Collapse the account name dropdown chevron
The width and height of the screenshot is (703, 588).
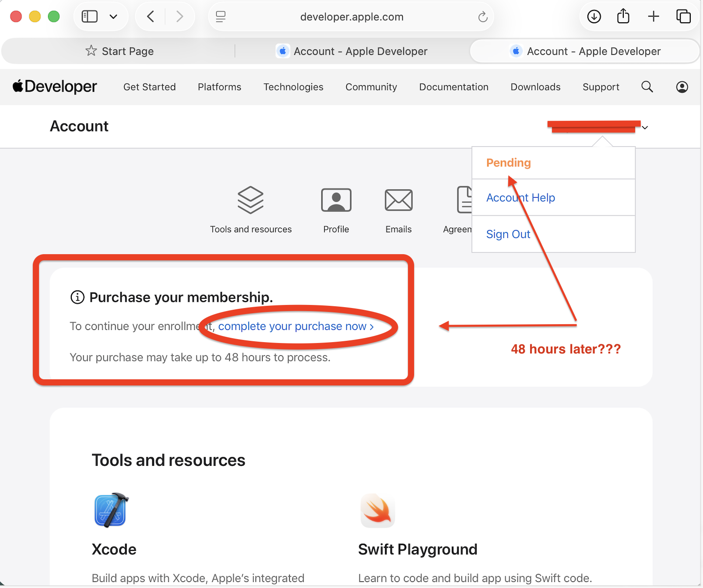pos(645,128)
